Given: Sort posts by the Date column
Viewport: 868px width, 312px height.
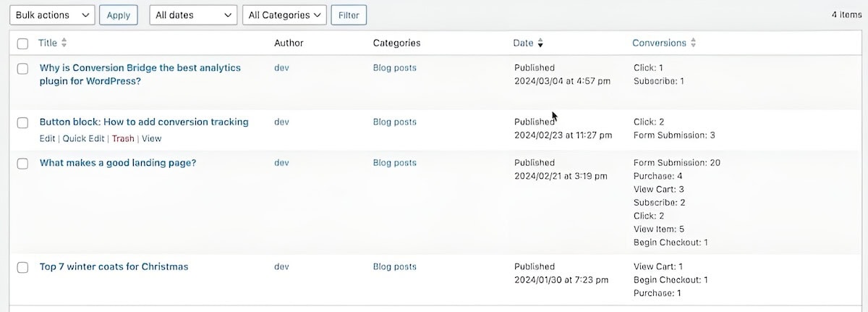Looking at the screenshot, I should tap(523, 43).
